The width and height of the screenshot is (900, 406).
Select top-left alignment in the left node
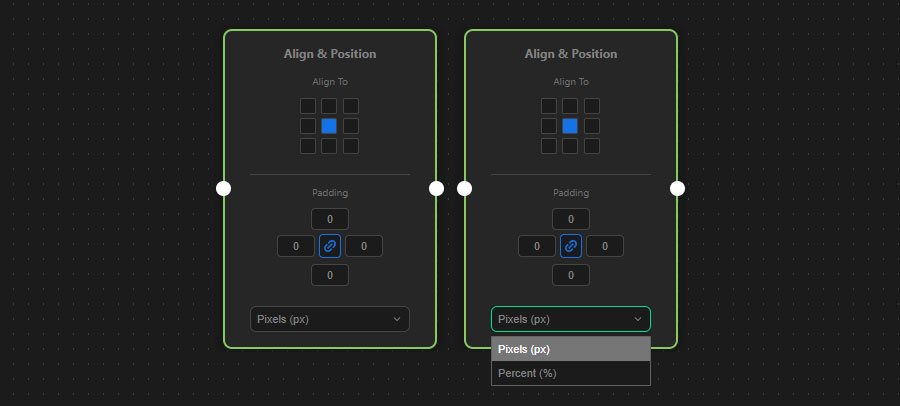click(308, 106)
